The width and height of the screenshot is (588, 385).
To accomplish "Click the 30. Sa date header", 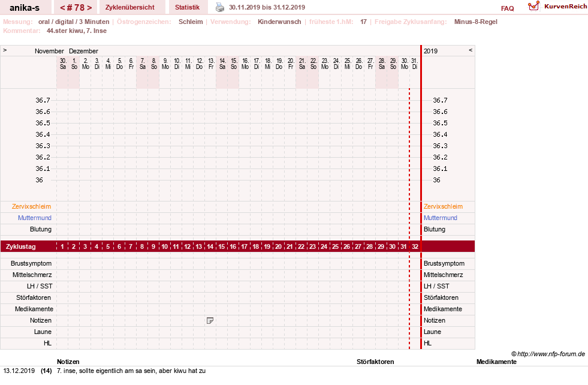I will [63, 64].
